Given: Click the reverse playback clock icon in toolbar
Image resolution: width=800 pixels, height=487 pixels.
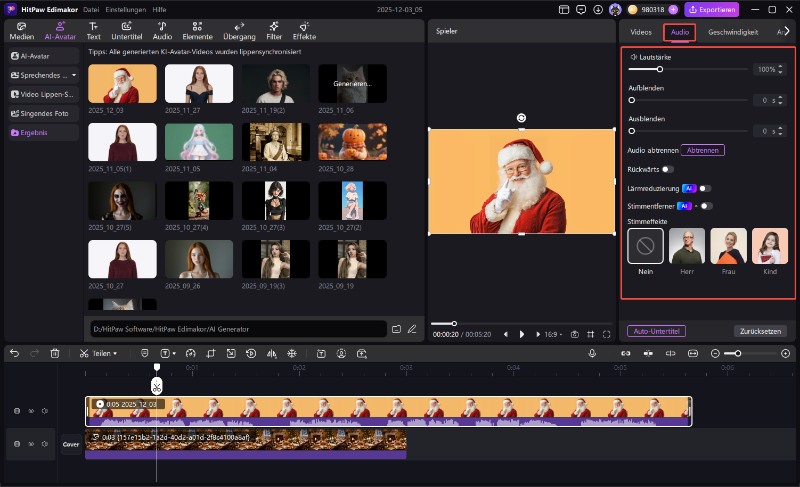Looking at the screenshot, I should pyautogui.click(x=251, y=353).
